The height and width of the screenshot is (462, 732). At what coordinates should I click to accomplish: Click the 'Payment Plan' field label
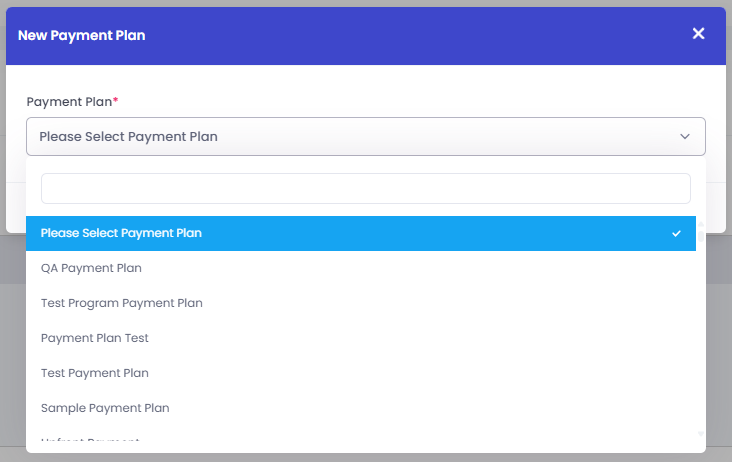(69, 102)
